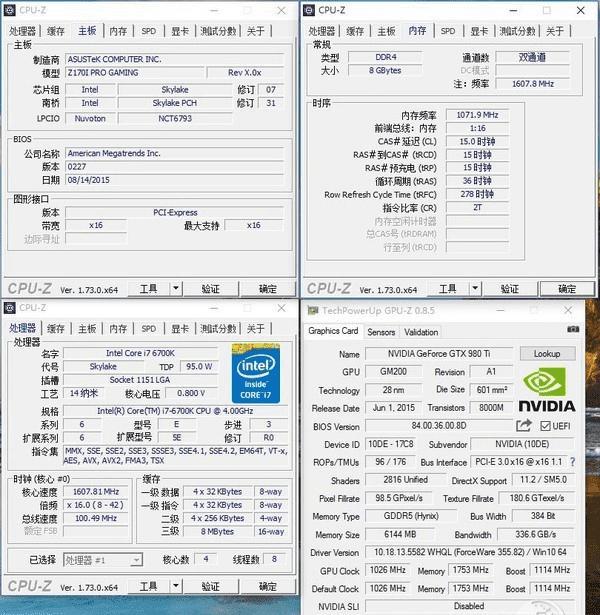Click the core speed 1607.81 MHz value

(x=96, y=491)
